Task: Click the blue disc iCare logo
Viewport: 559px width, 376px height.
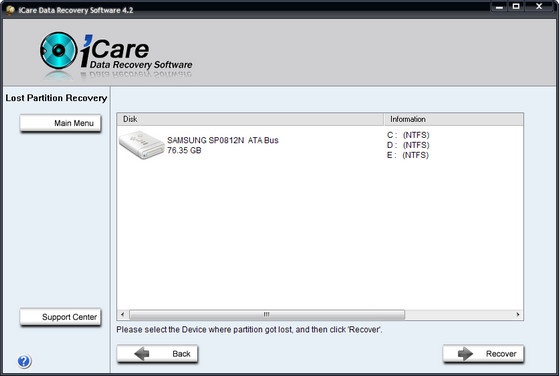Action: [58, 50]
